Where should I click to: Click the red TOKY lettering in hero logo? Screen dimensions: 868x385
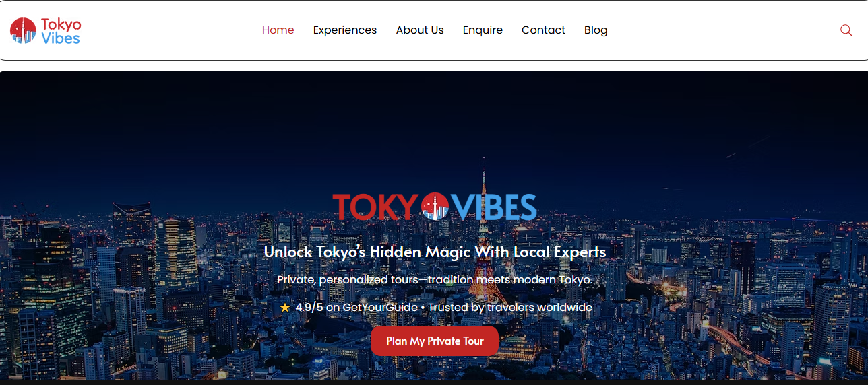click(376, 207)
